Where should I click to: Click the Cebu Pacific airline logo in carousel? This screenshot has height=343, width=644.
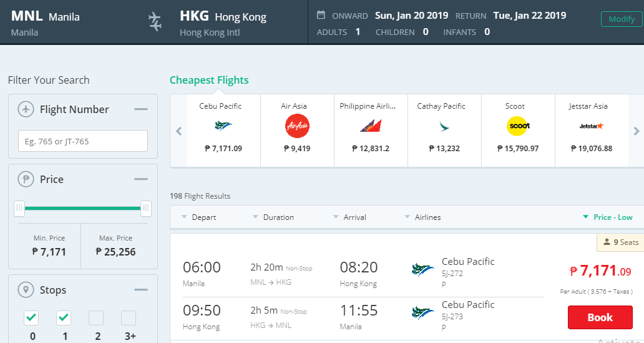pyautogui.click(x=223, y=126)
